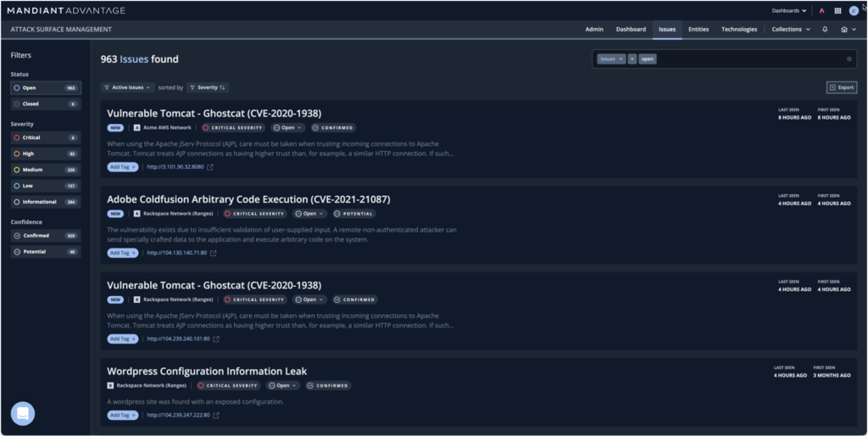
Task: Toggle the Severity sort order
Action: [208, 87]
